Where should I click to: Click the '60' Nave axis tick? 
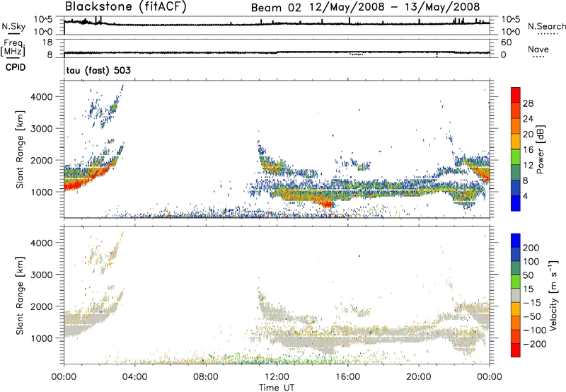point(506,42)
